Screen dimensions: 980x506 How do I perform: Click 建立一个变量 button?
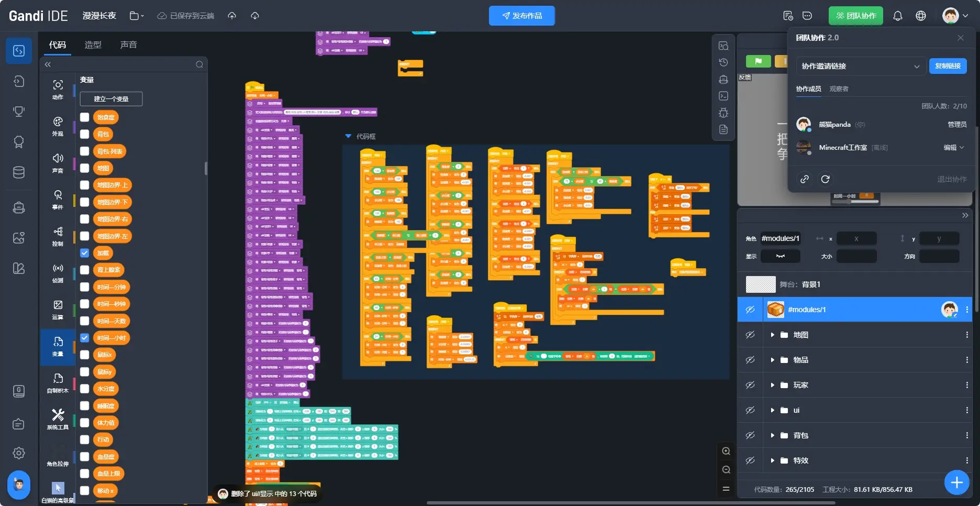111,99
